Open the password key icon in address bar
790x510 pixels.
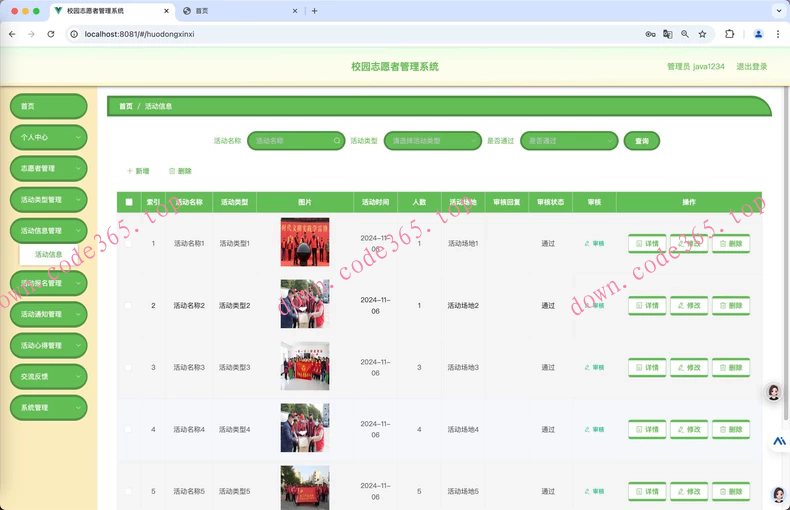tap(650, 34)
